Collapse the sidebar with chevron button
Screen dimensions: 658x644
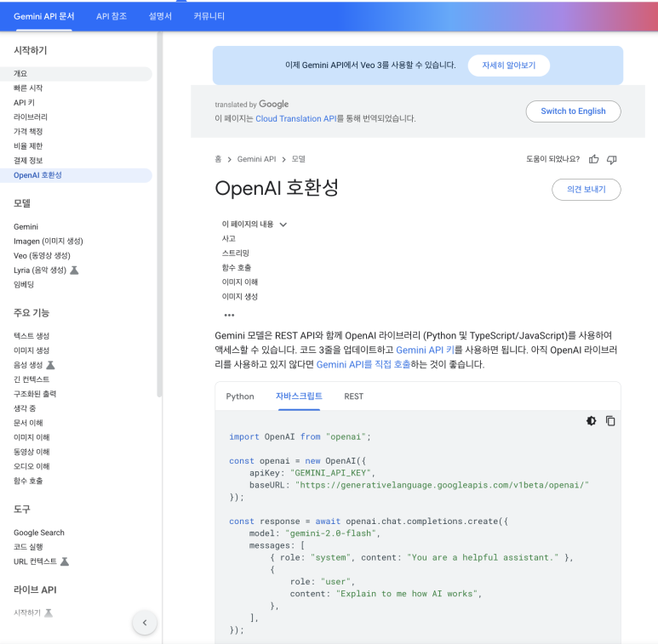click(145, 623)
